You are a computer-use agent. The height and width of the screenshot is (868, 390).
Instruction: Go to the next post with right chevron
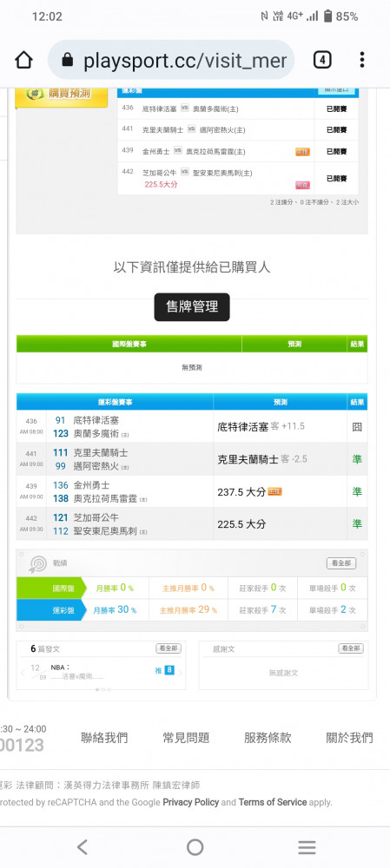click(180, 673)
